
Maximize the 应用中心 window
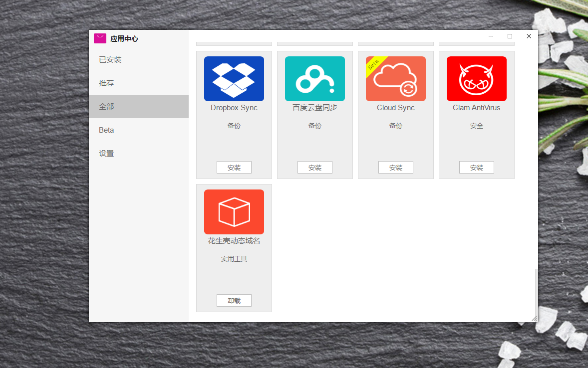(510, 36)
